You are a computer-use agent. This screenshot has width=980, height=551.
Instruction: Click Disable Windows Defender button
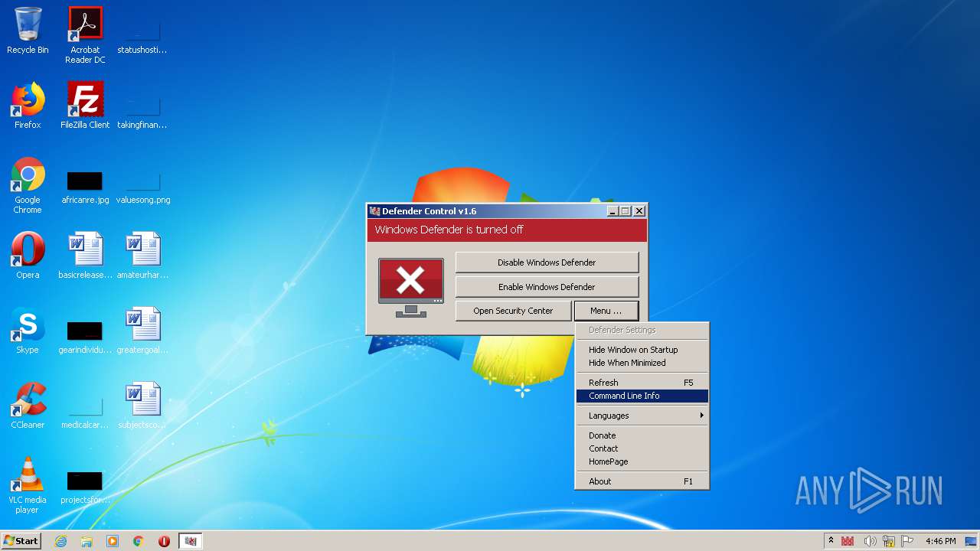click(547, 262)
